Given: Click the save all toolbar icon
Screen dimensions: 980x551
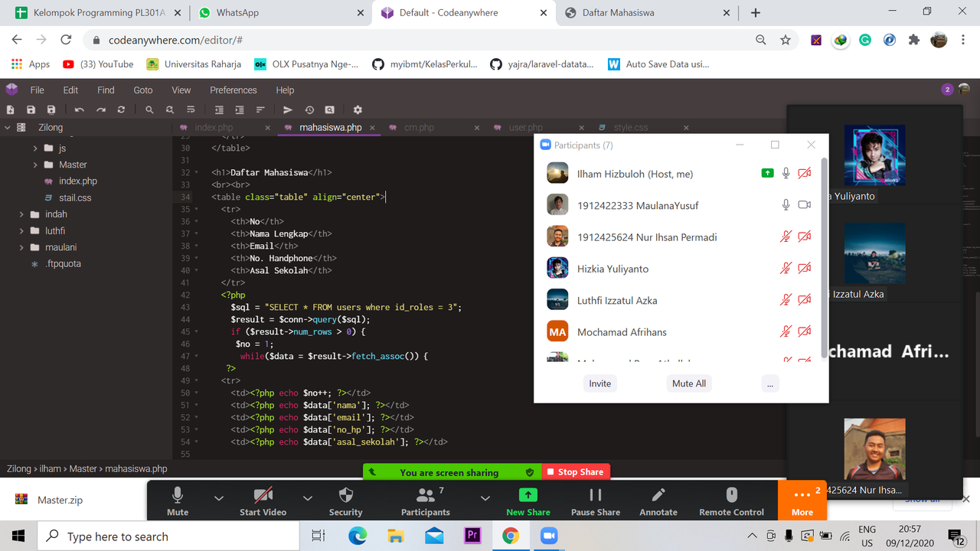Looking at the screenshot, I should point(51,110).
